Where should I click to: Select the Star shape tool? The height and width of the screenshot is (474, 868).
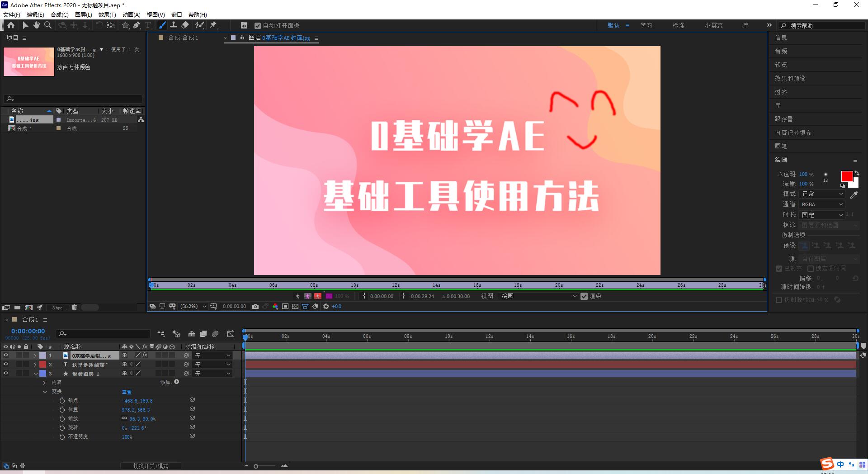click(x=125, y=25)
